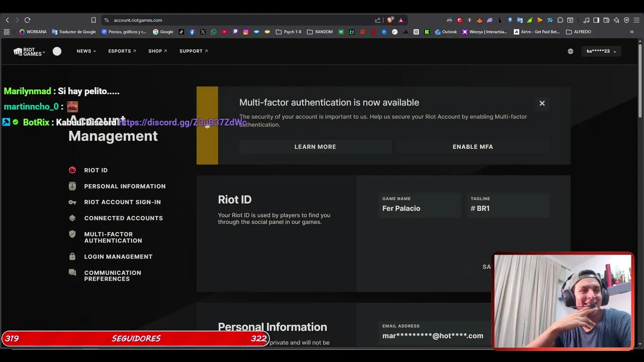Image resolution: width=644 pixels, height=362 pixels.
Task: Open Brave Rewards triangle icon
Action: 401,20
